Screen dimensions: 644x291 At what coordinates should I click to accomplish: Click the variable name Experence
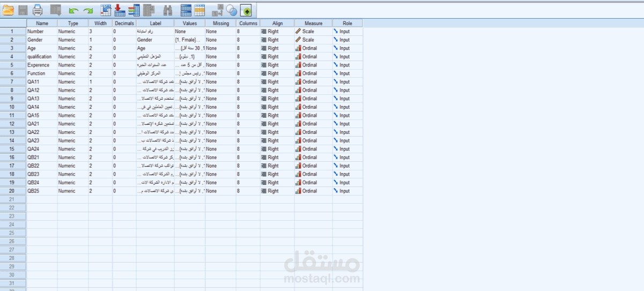click(39, 65)
